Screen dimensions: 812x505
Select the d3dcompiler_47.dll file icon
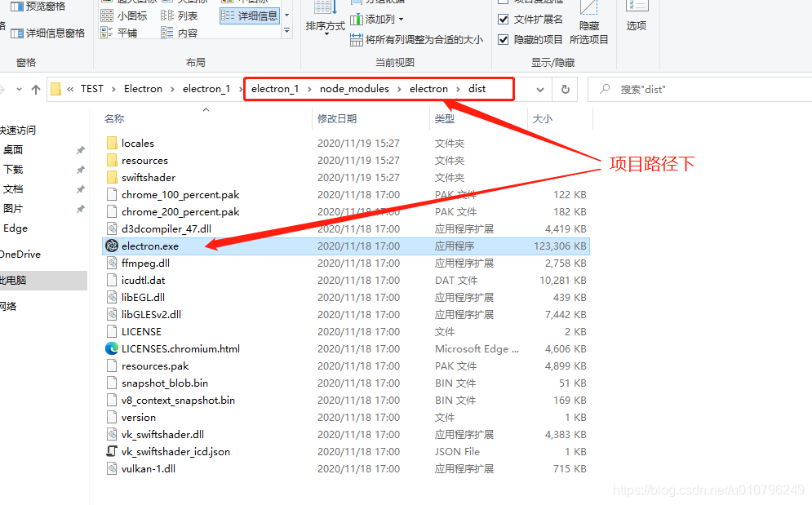[111, 228]
